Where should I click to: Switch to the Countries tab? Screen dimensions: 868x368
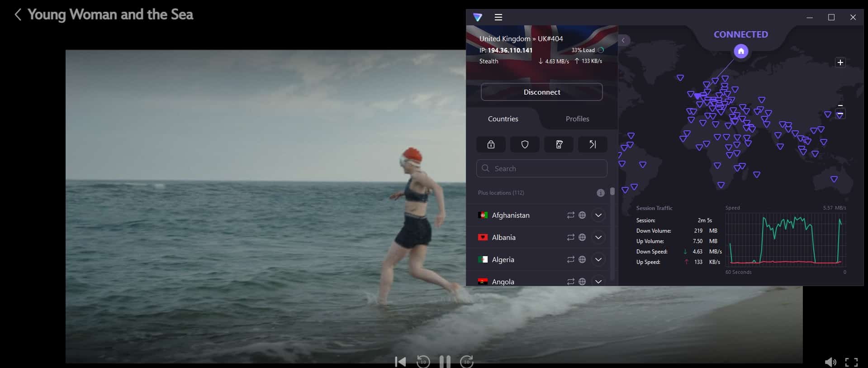(503, 119)
